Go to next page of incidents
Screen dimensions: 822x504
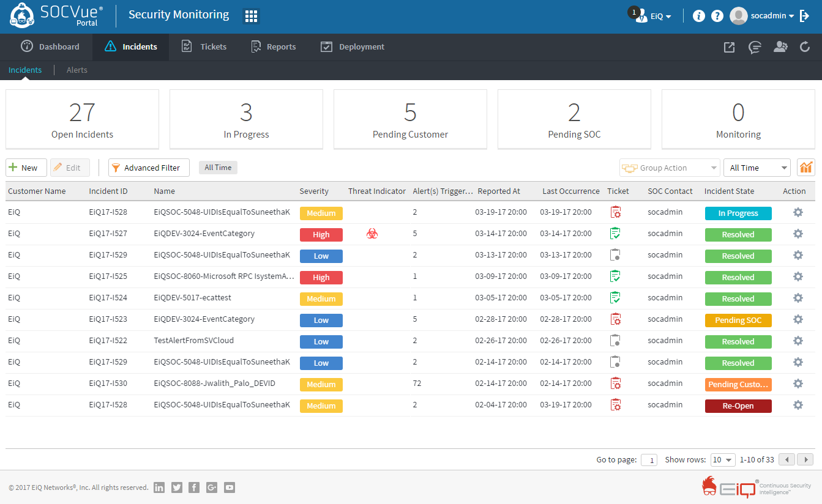(805, 460)
